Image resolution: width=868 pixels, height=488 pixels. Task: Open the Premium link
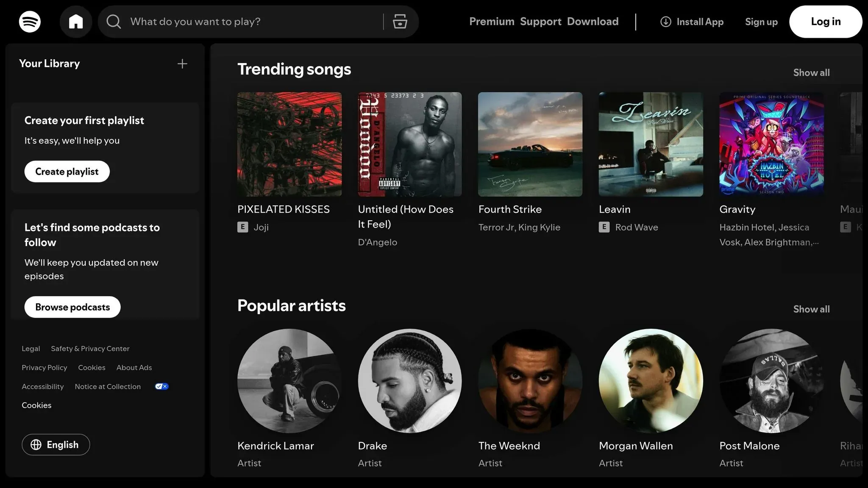[492, 22]
